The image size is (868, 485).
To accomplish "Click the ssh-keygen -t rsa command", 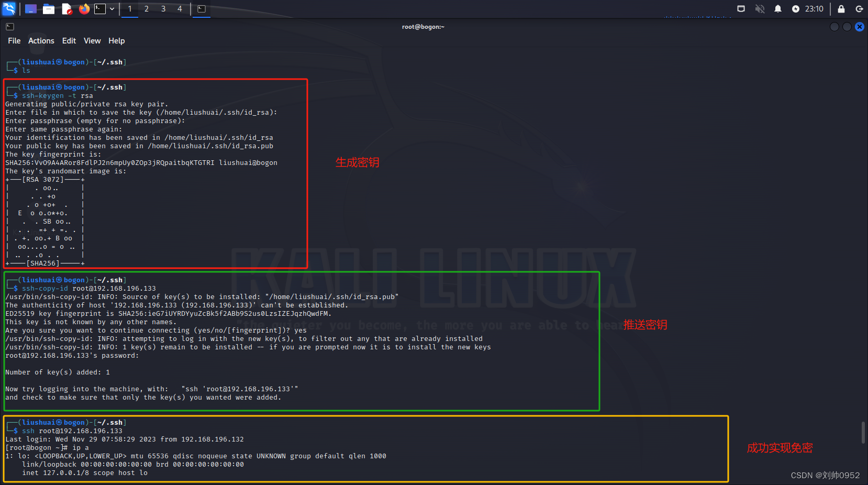I will click(58, 96).
